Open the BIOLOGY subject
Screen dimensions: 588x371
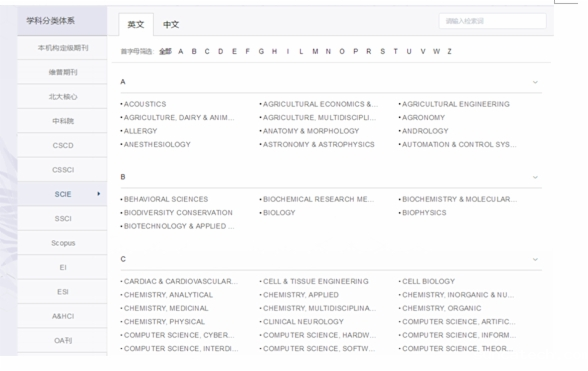279,213
